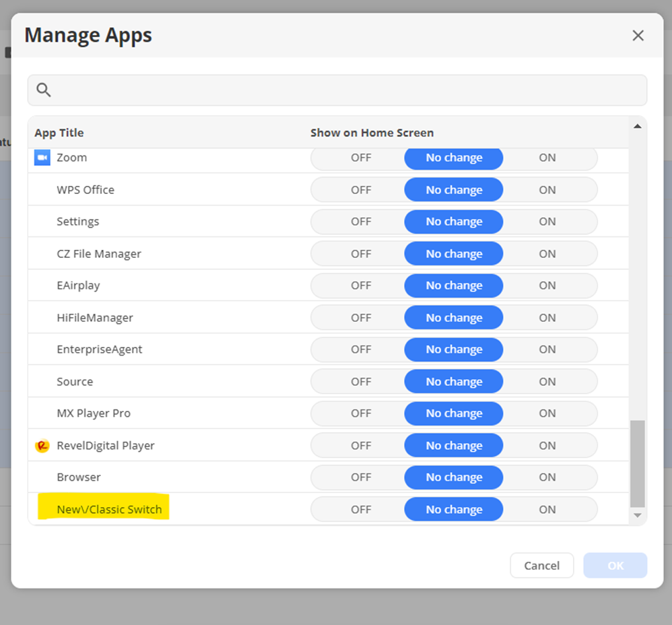
Task: Set EnterpriseAgent to ON
Action: coord(547,350)
